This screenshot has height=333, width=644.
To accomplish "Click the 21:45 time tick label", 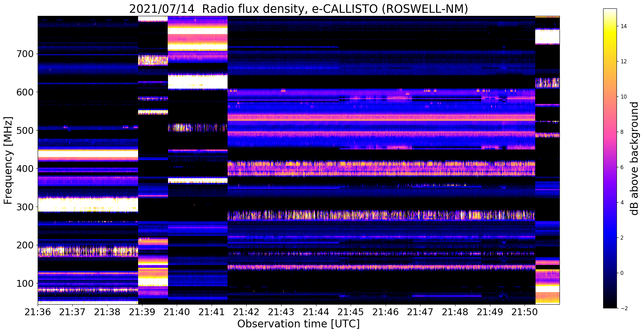I will pos(351,312).
